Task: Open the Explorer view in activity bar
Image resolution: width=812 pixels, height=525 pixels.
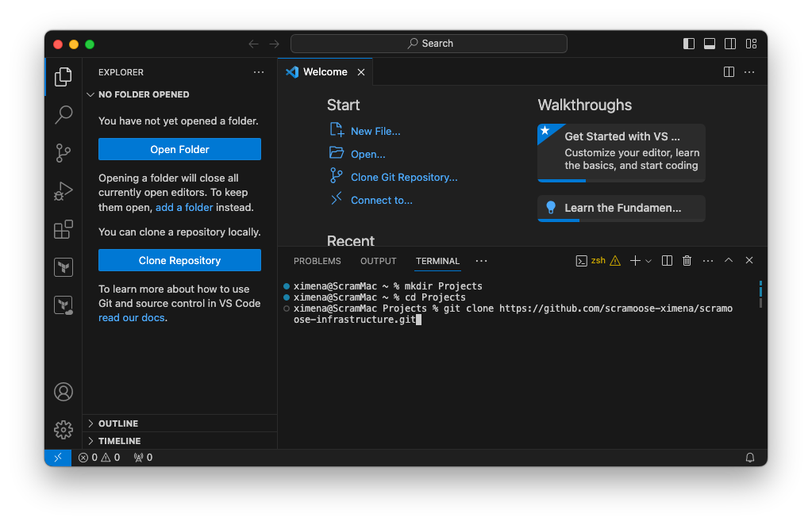Action: click(x=63, y=77)
